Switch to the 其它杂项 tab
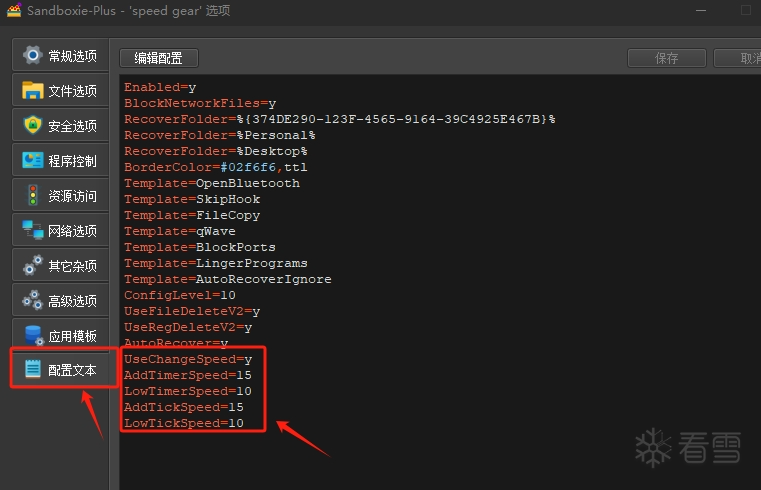 (x=60, y=265)
